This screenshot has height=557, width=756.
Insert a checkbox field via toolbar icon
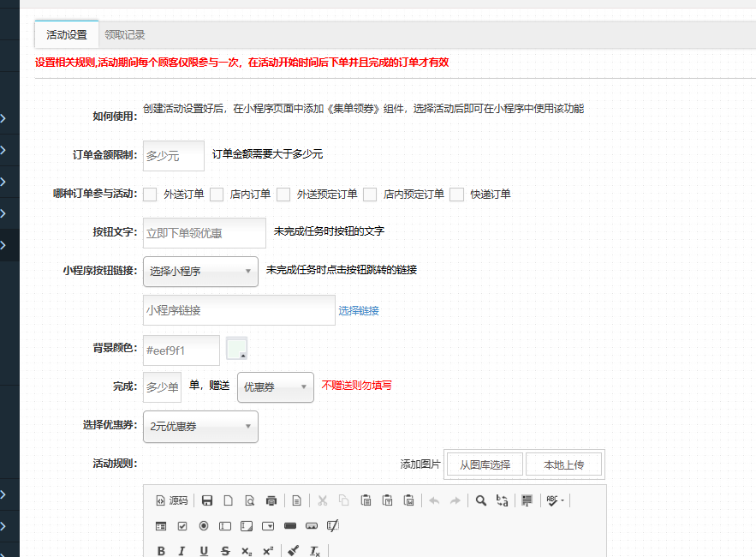pos(182,525)
